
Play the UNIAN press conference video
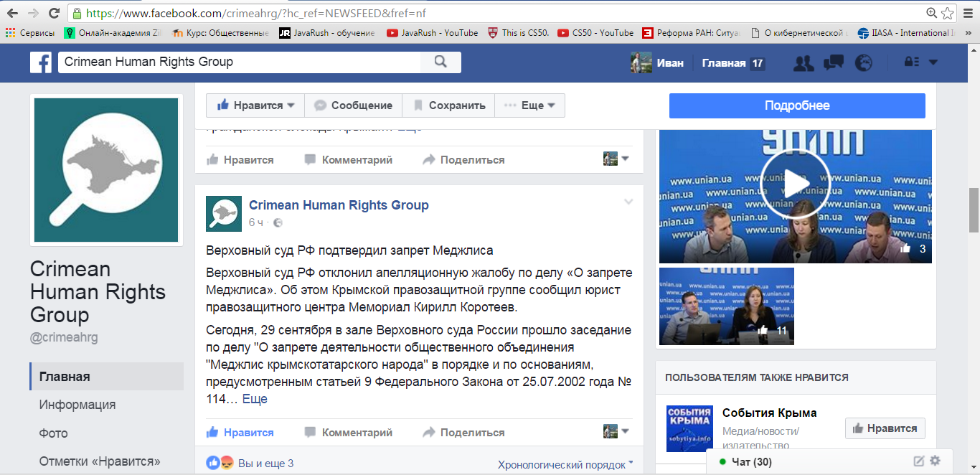coord(795,185)
